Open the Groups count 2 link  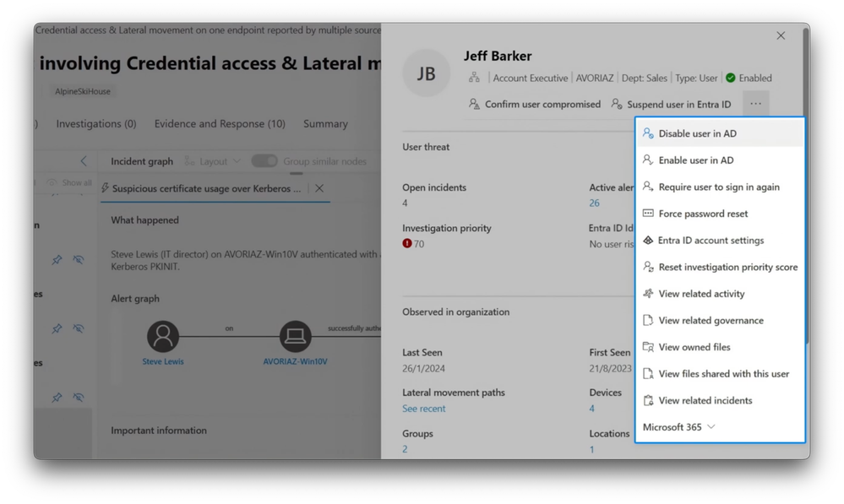click(405, 449)
